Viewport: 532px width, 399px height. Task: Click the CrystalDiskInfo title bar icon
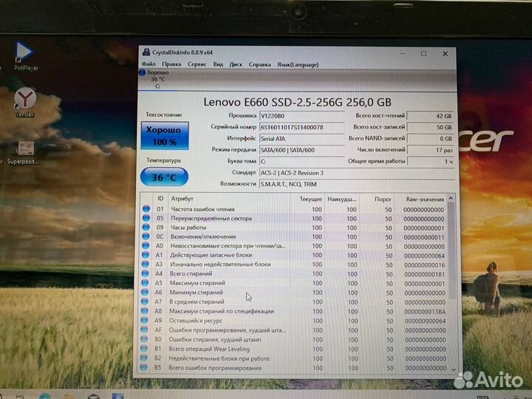[146, 52]
